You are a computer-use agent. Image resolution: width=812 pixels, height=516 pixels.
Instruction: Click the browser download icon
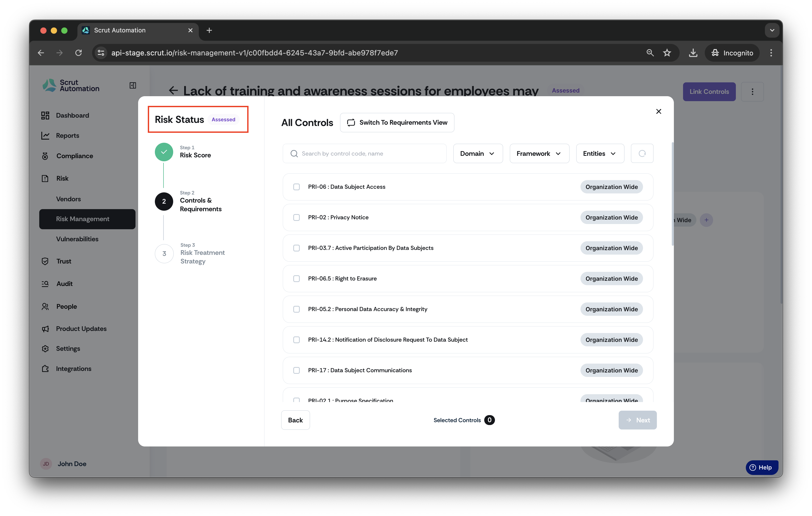click(x=693, y=53)
